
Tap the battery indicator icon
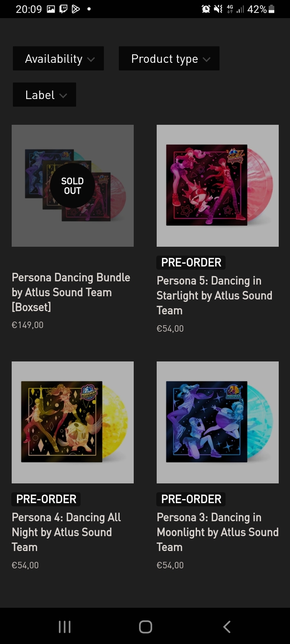tap(271, 9)
